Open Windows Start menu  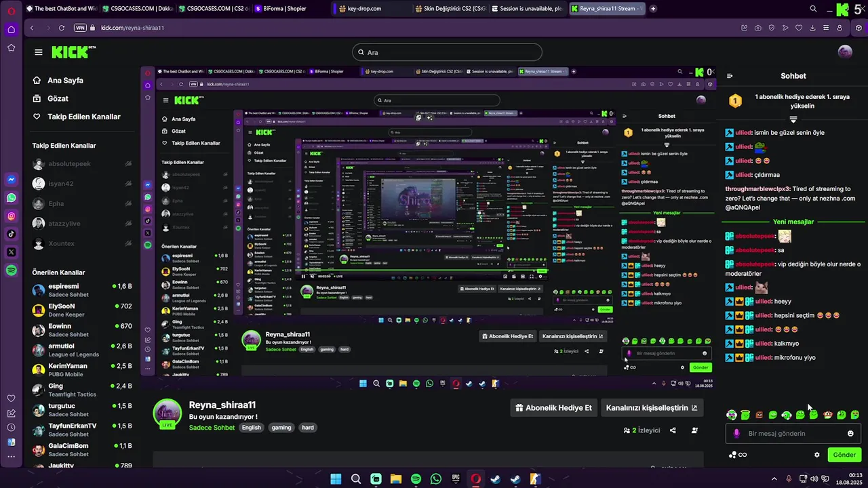(336, 479)
